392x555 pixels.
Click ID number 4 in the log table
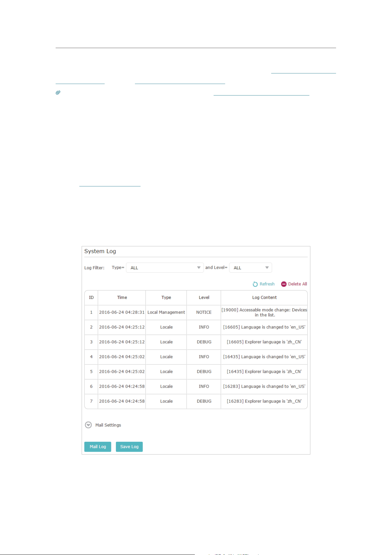coord(91,357)
